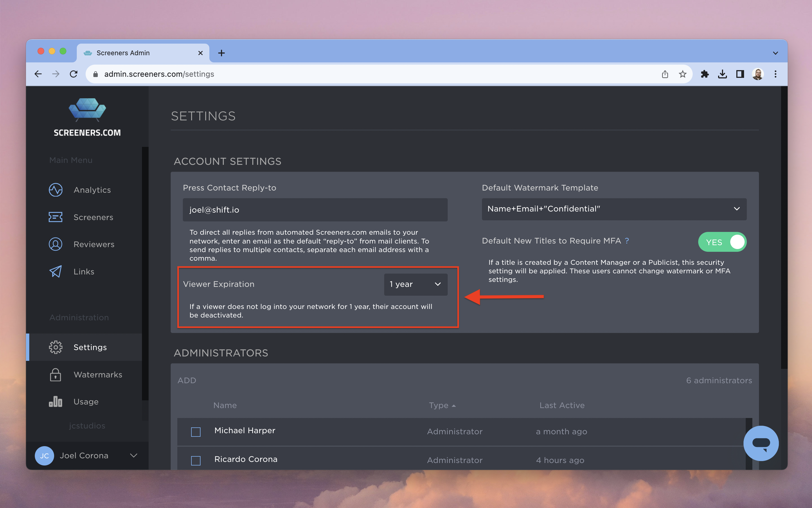812x508 pixels.
Task: Click the MFA help question mark
Action: (627, 240)
